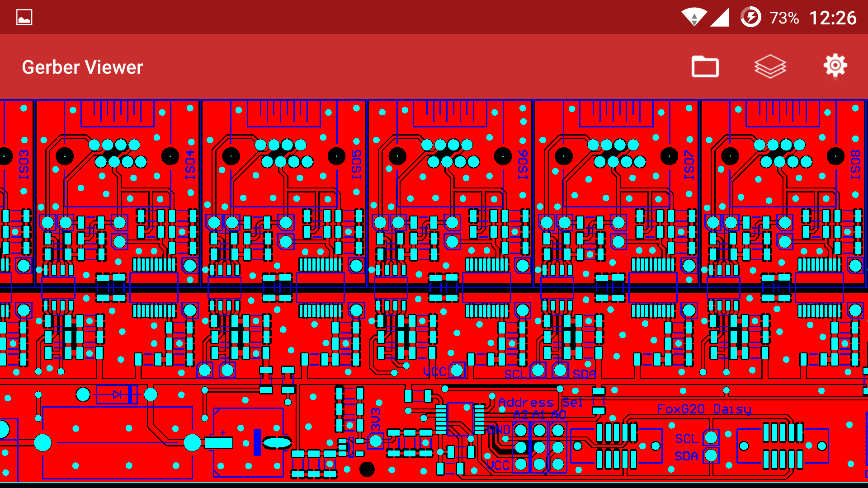This screenshot has width=868, height=488.
Task: Tap the Gerber Viewer title
Action: coord(82,67)
